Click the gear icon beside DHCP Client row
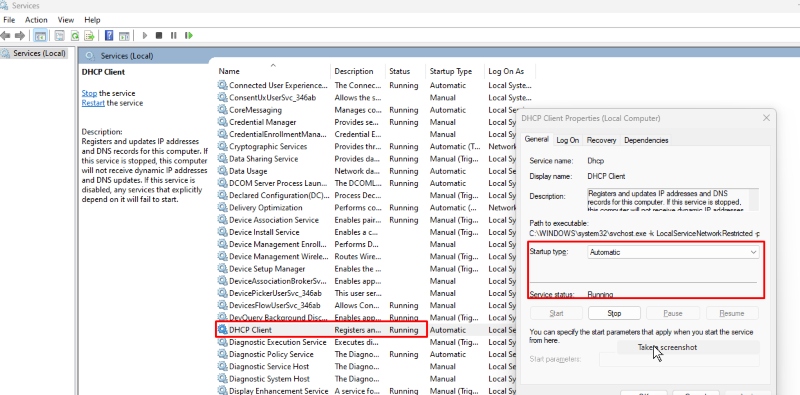800x395 pixels. point(222,330)
